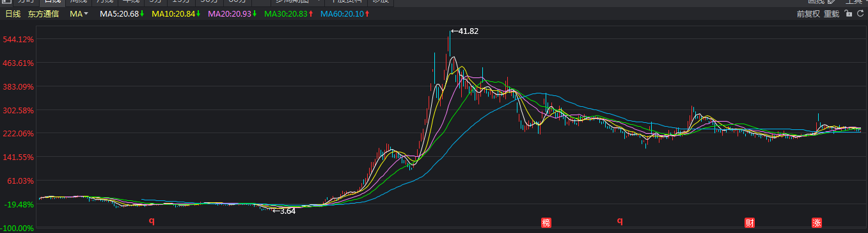Screen dimensions: 868x233
Task: Click the -19.48% y-axis label
Action: click(19, 205)
